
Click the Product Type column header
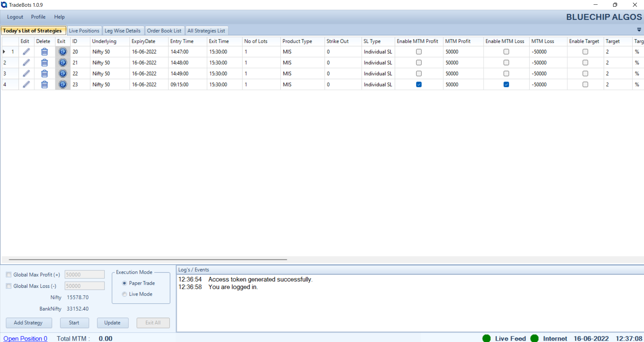click(302, 41)
